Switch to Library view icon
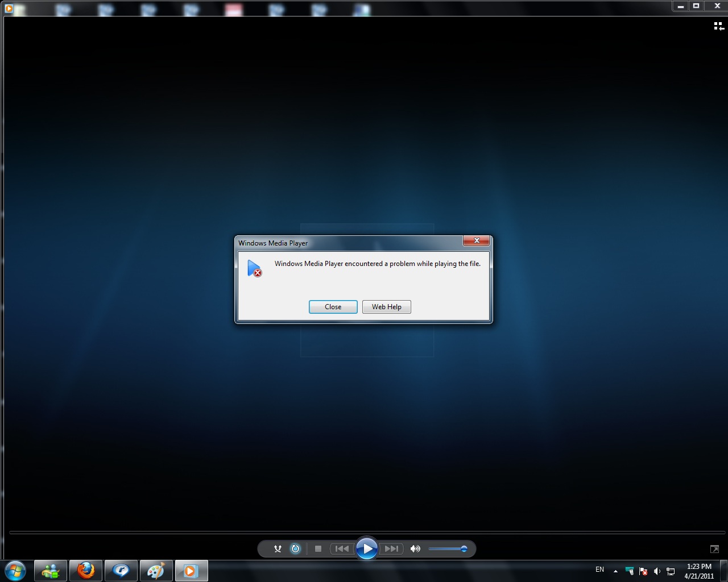This screenshot has width=728, height=582. [719, 26]
